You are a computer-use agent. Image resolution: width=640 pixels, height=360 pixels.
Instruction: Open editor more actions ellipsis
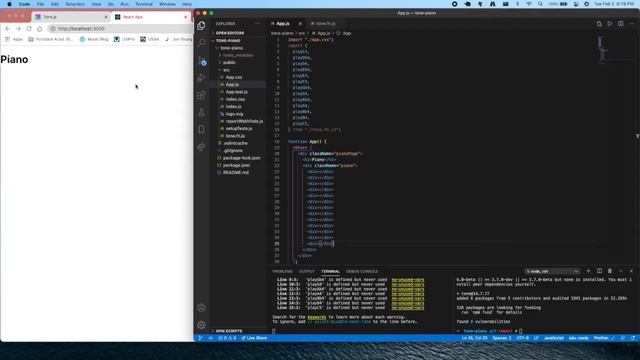click(x=631, y=24)
